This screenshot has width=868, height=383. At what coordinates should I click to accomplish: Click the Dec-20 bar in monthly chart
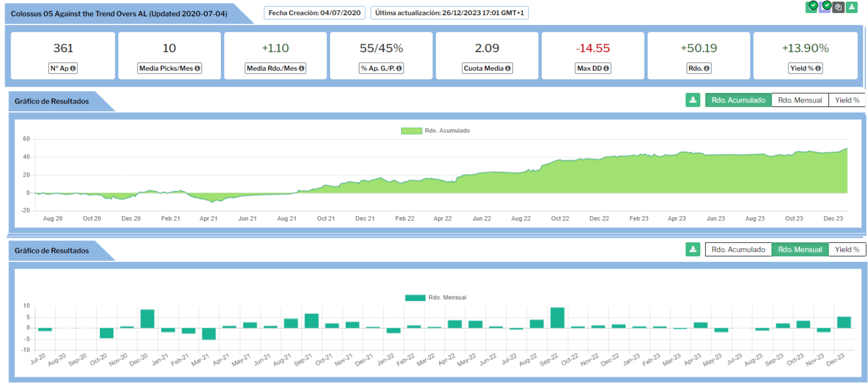(147, 319)
